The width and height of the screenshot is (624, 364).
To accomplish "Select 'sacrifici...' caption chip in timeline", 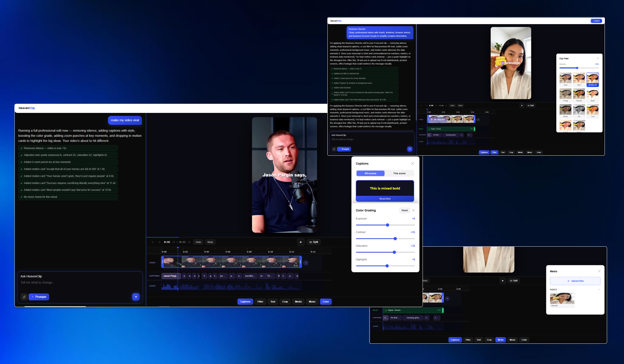I will coord(250,276).
